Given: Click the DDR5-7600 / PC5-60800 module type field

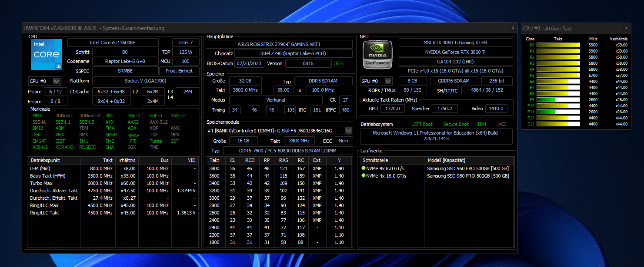Looking at the screenshot, I should click(x=287, y=151).
